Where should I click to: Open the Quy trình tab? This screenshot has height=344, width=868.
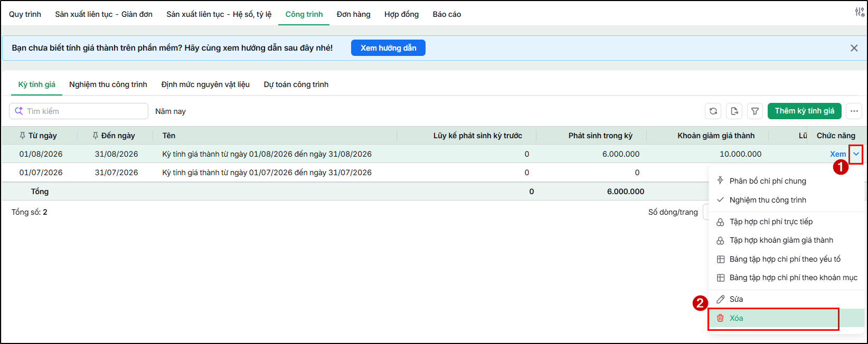25,14
